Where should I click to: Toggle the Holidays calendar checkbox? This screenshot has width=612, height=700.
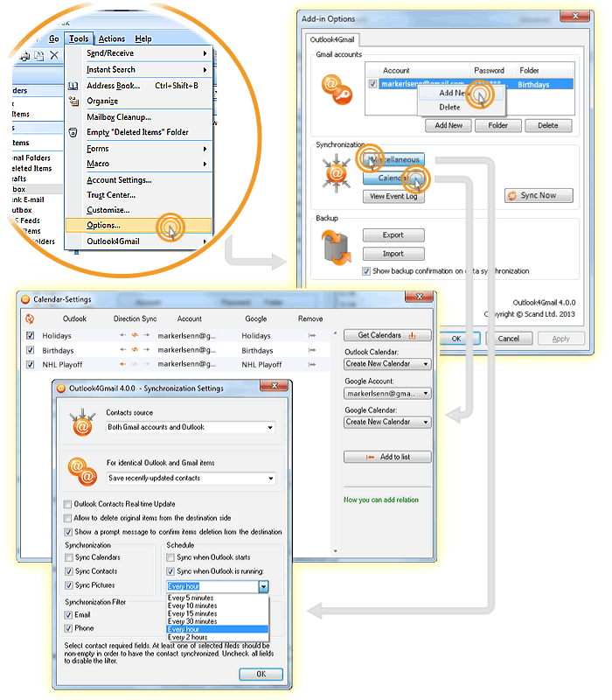pos(31,336)
